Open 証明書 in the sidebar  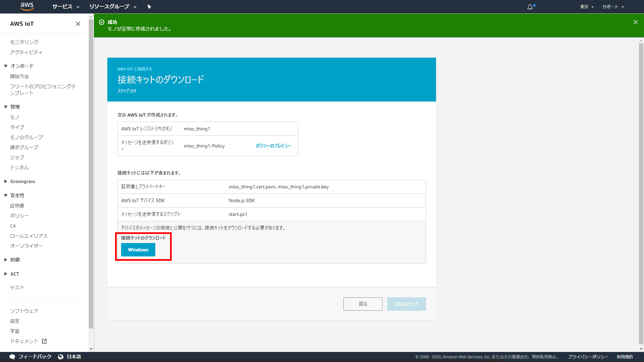coord(17,206)
